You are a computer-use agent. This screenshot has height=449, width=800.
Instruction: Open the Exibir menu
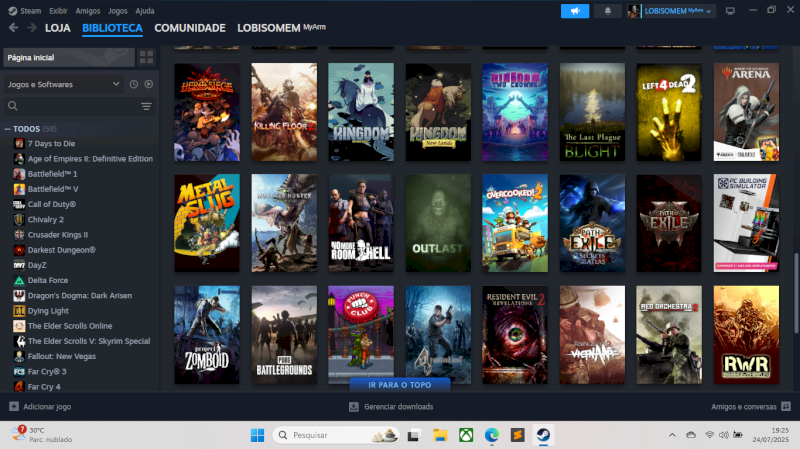pos(59,10)
